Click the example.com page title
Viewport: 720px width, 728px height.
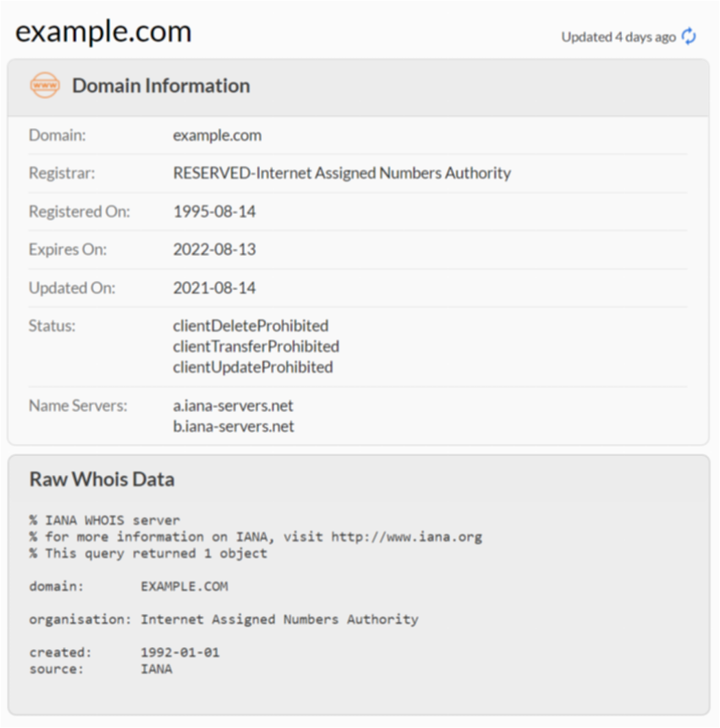click(x=104, y=32)
